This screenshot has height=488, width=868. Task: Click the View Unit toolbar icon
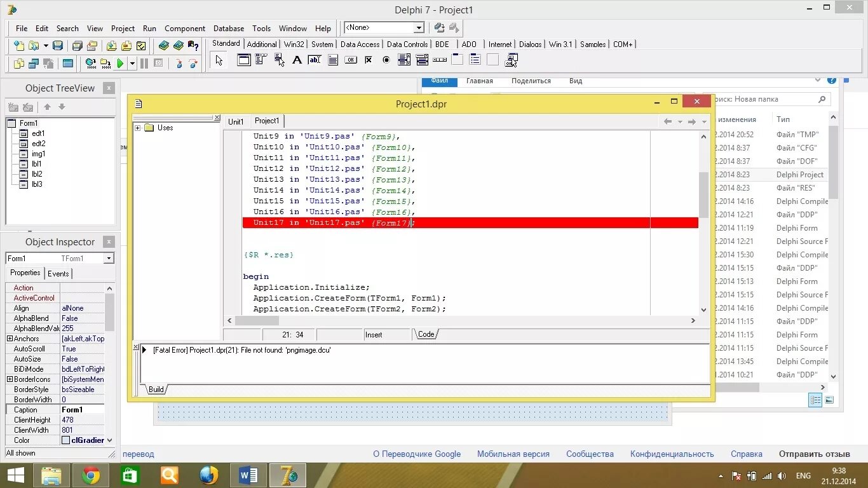click(19, 63)
